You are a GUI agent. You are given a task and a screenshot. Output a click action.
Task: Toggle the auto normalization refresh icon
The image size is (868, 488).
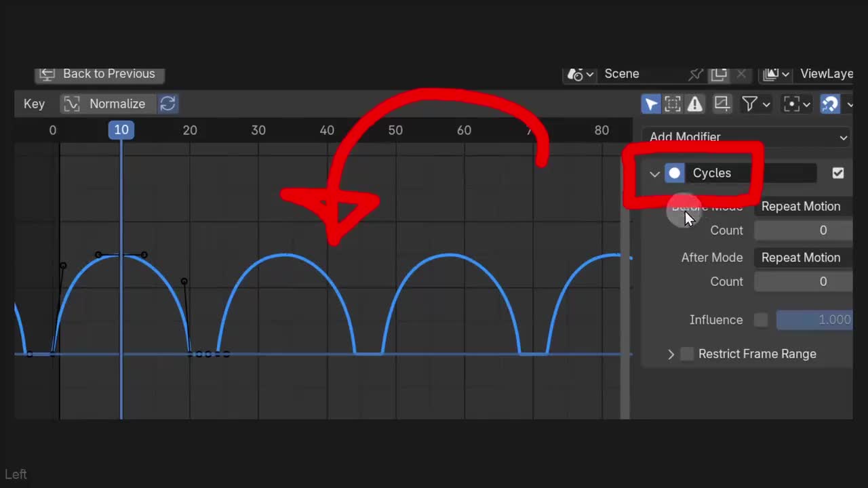click(x=167, y=104)
